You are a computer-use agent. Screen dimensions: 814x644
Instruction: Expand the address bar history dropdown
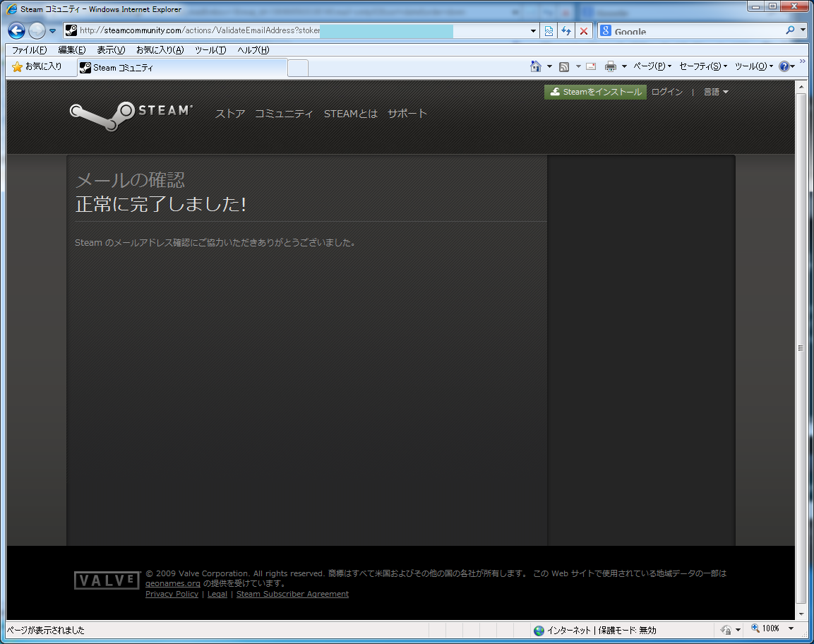[x=532, y=31]
